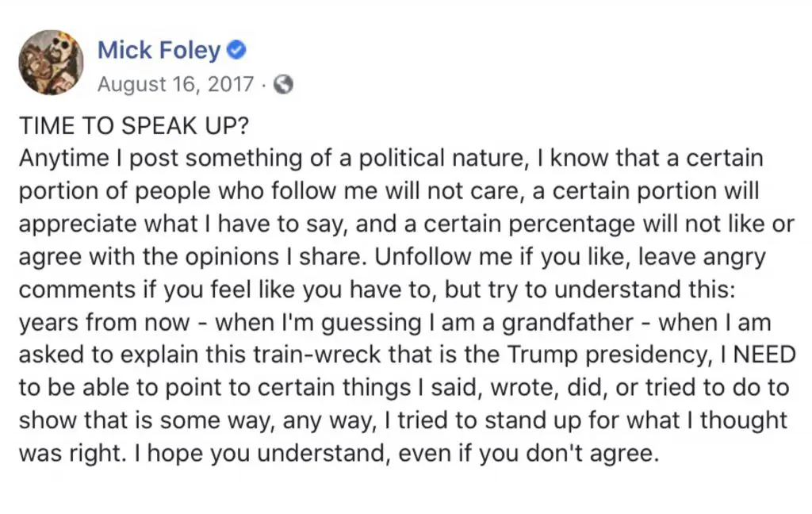The width and height of the screenshot is (812, 514).
Task: Open the August 16, 2017 timestamp link
Action: (176, 83)
